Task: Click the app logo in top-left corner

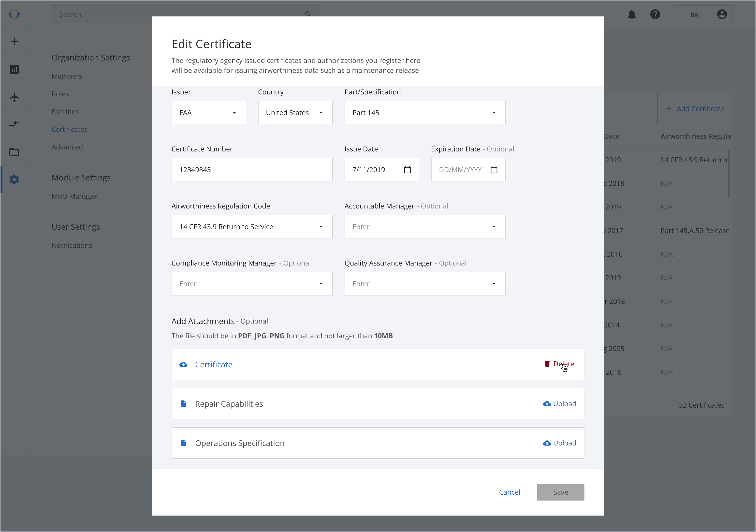Action: pyautogui.click(x=14, y=14)
